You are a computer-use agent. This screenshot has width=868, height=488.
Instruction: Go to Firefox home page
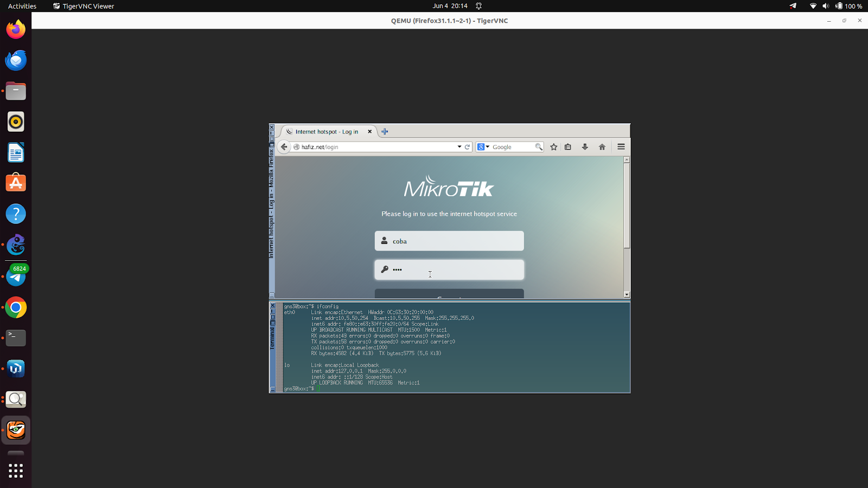pyautogui.click(x=602, y=147)
